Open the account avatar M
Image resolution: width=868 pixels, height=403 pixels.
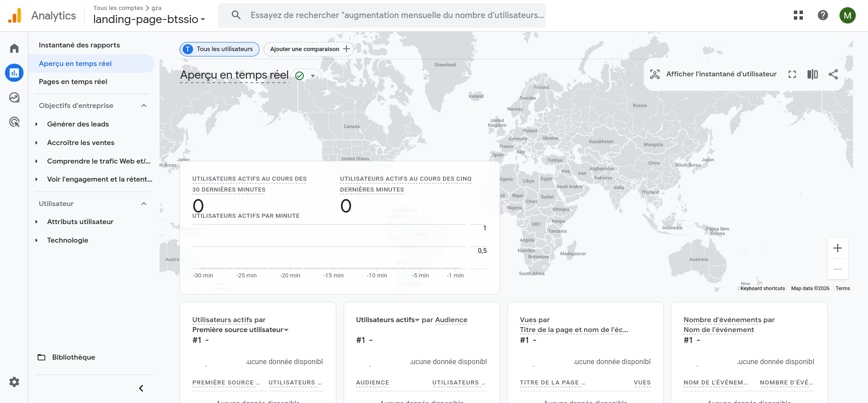click(848, 15)
